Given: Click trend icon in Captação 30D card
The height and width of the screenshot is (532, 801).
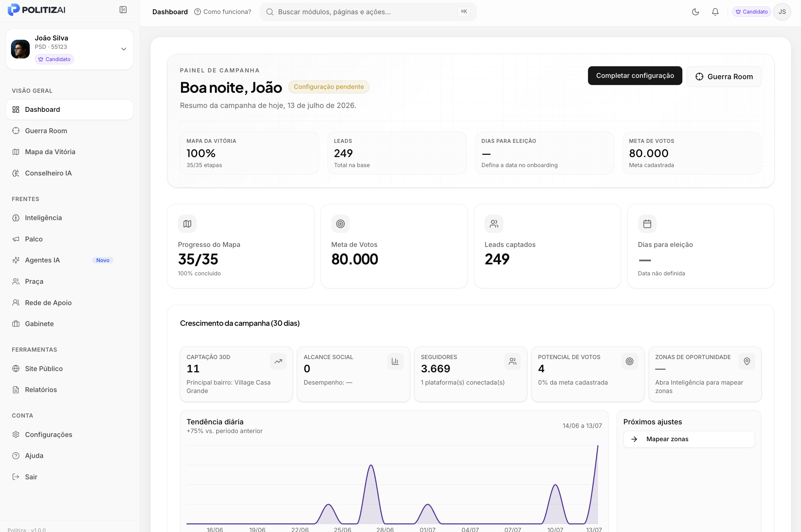Looking at the screenshot, I should (x=278, y=361).
